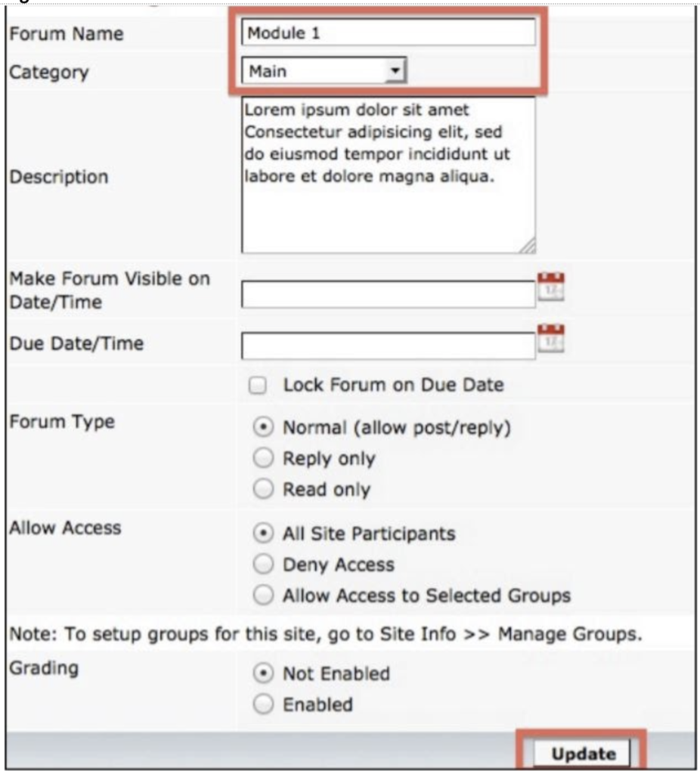This screenshot has width=700, height=774.
Task: Select Deny Access radio button
Action: 263,565
